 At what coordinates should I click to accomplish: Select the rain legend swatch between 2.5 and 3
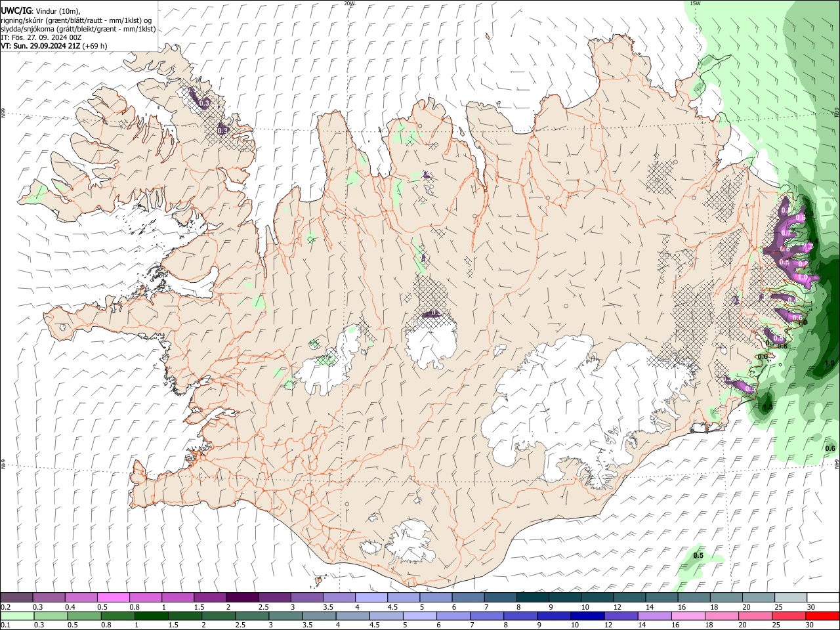pyautogui.click(x=252, y=616)
